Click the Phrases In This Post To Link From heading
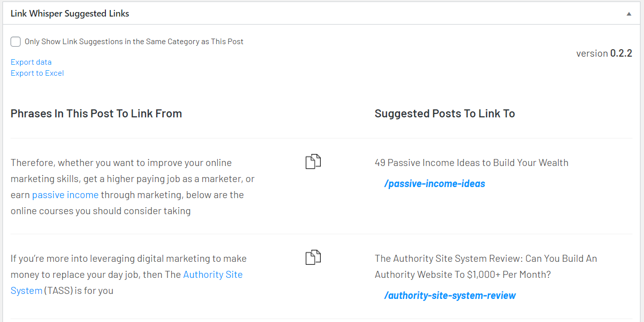Image resolution: width=644 pixels, height=322 pixels. [x=96, y=113]
